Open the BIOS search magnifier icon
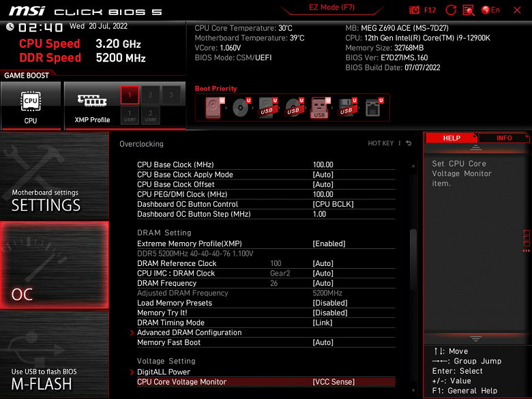The width and height of the screenshot is (532, 399). point(469,10)
